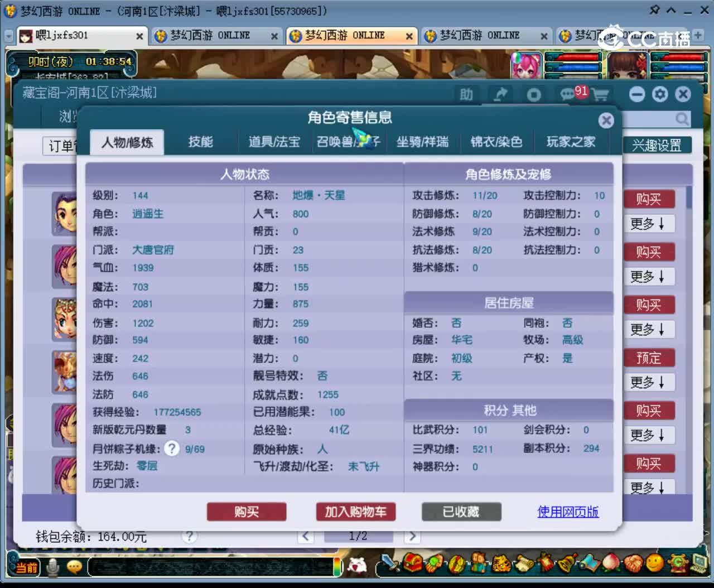Click the yellow scroll task icon
Screen dimensions: 714x588
[524, 564]
